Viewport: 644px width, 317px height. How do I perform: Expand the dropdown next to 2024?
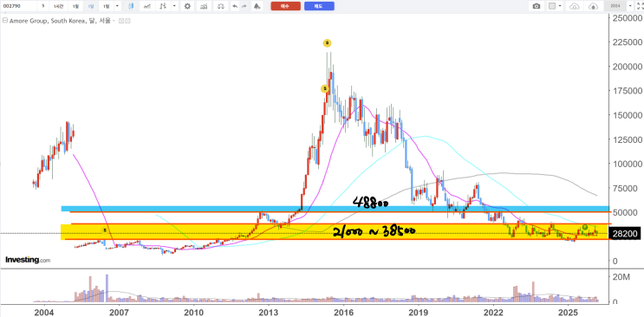[630, 6]
